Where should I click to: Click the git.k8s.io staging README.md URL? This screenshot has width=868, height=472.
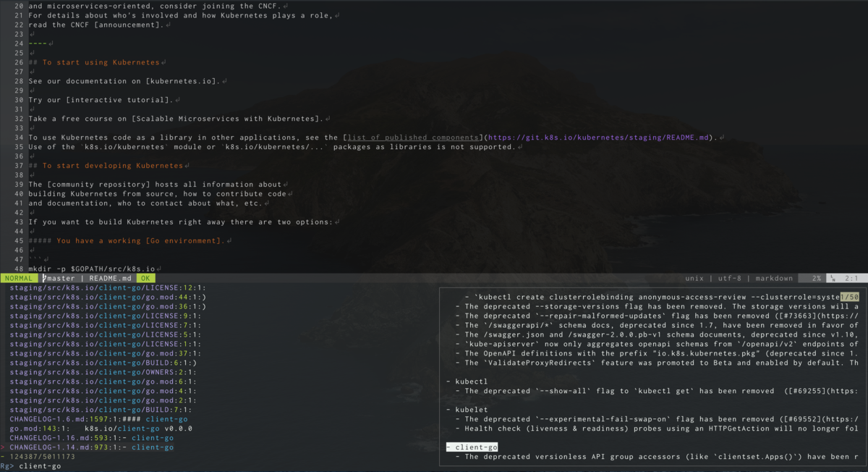click(x=597, y=138)
